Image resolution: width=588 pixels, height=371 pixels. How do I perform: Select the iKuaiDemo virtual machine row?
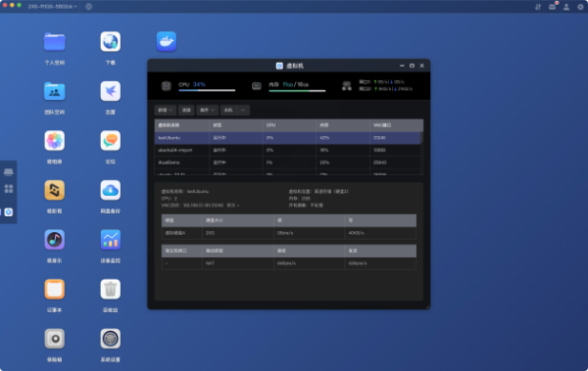(287, 162)
